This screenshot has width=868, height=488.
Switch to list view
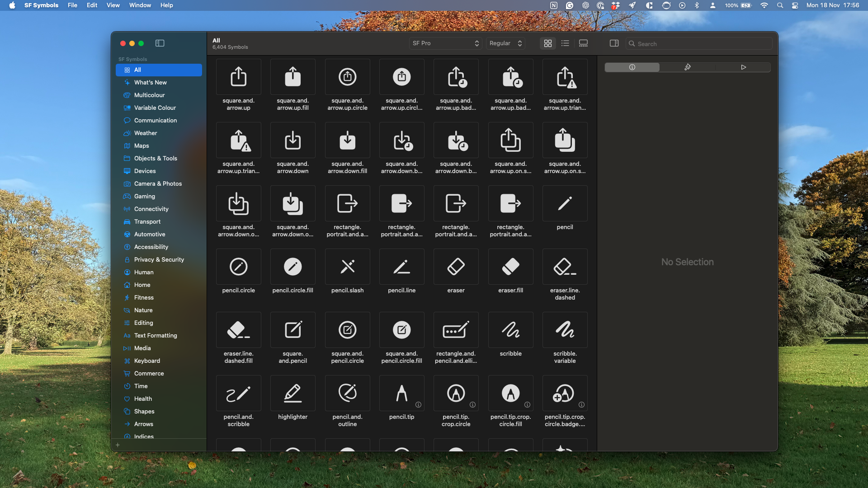click(565, 43)
